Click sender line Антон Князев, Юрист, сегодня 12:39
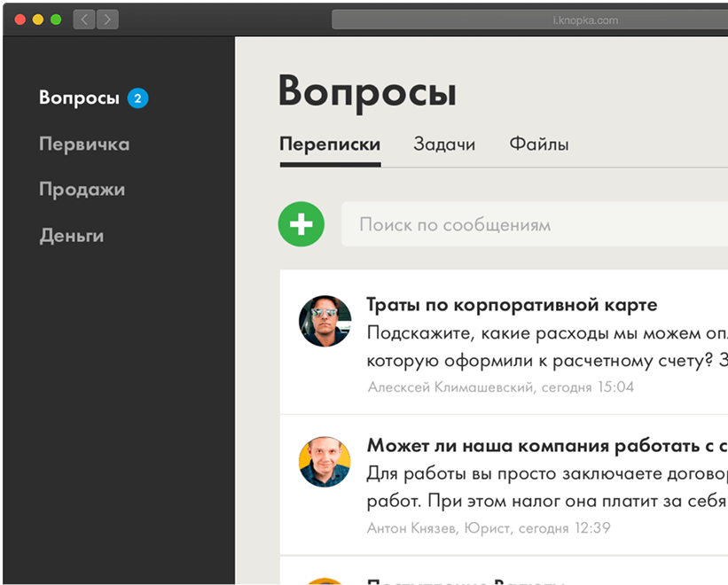The height and width of the screenshot is (585, 728). (489, 528)
